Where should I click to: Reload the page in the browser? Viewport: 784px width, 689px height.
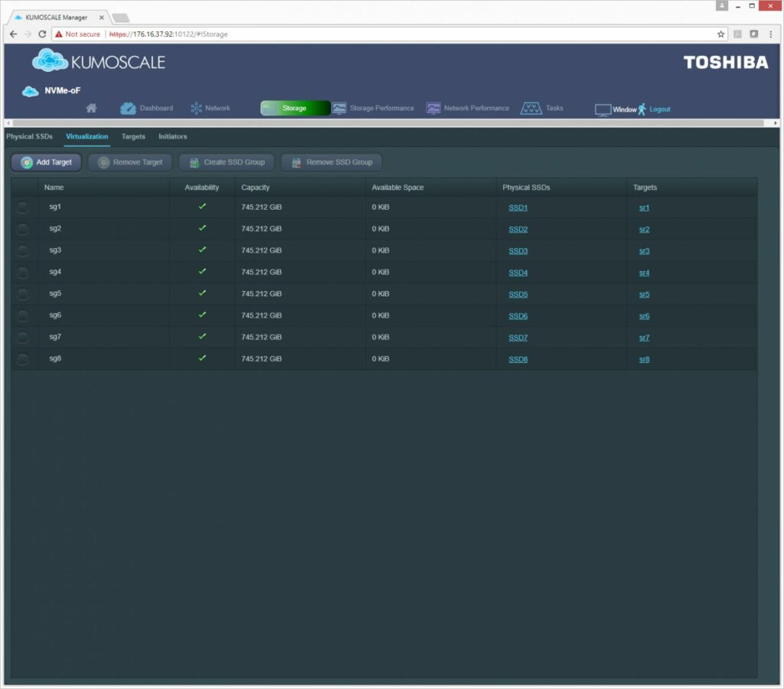pyautogui.click(x=42, y=34)
